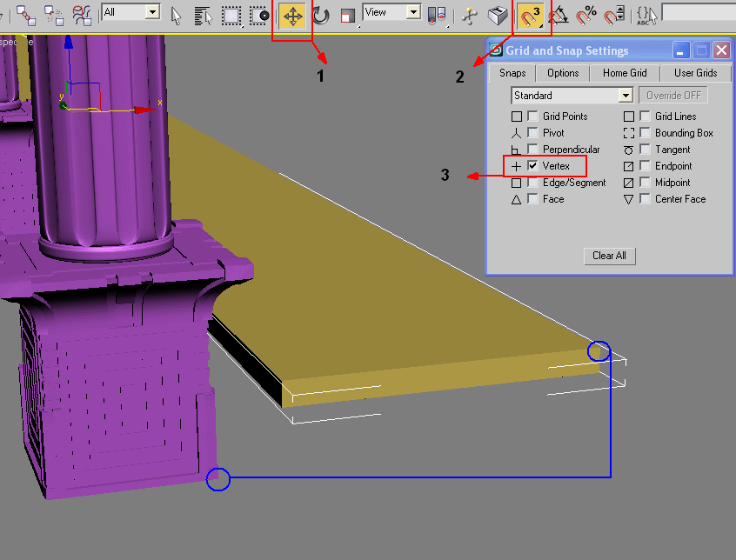This screenshot has height=560, width=736.
Task: Open the All selection filter dropdown
Action: 152,12
